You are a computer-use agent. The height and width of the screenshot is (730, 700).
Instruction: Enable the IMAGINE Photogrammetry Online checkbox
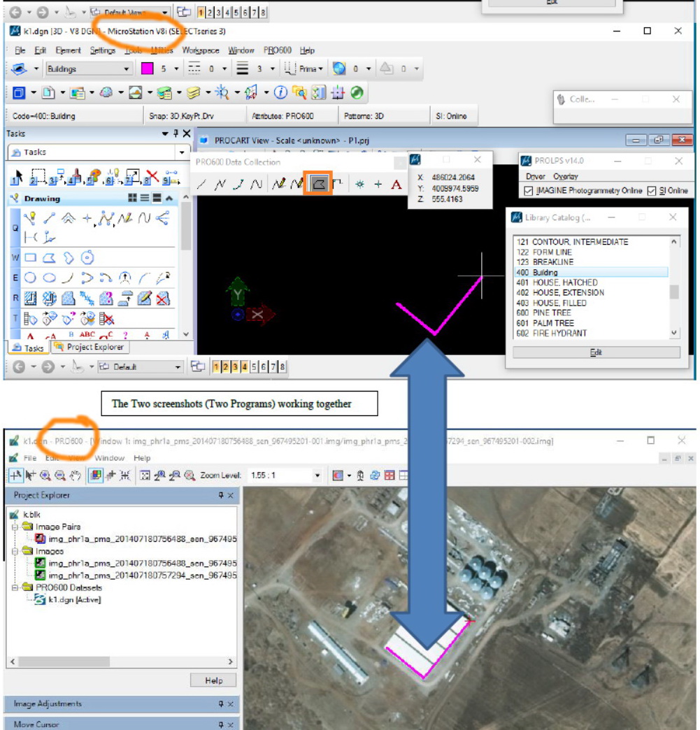click(527, 192)
